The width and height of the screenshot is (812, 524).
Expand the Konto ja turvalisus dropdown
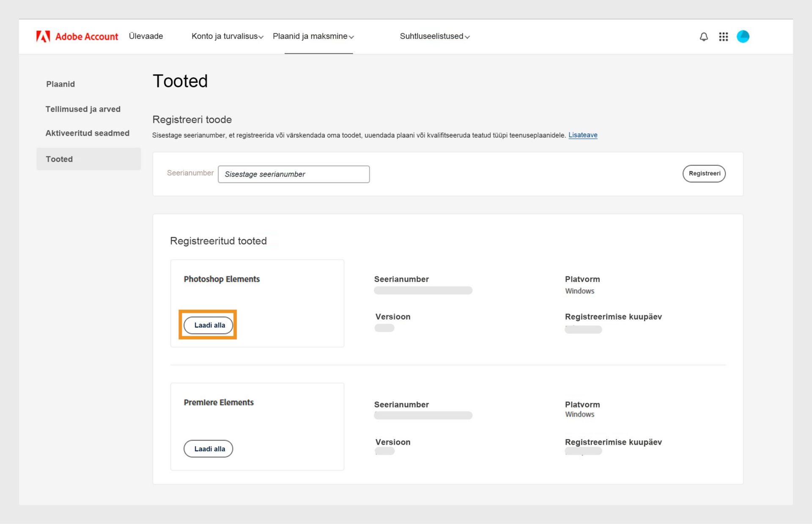[x=227, y=36]
